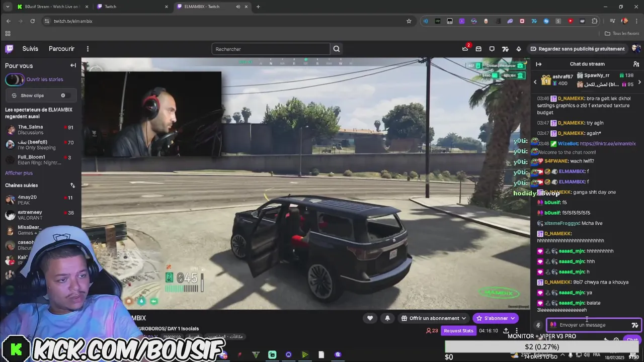The image size is (644, 362).
Task: Open chat settings gear icon
Action: pos(616,340)
